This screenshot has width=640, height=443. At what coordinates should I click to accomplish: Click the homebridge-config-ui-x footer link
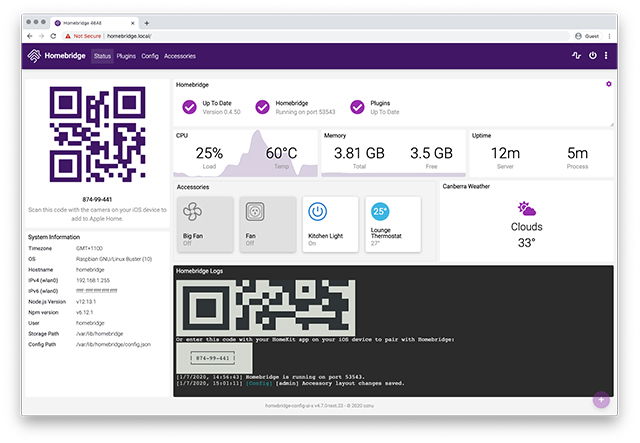(300, 406)
